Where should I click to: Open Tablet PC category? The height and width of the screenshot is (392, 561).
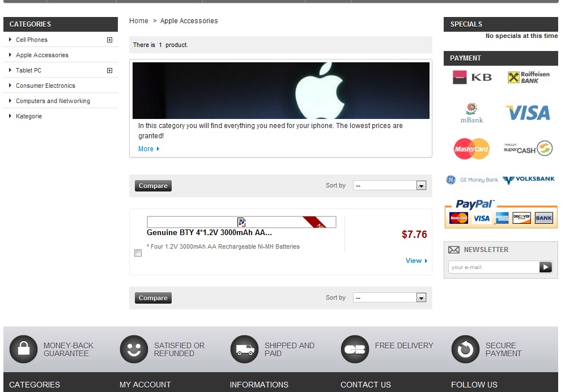28,70
